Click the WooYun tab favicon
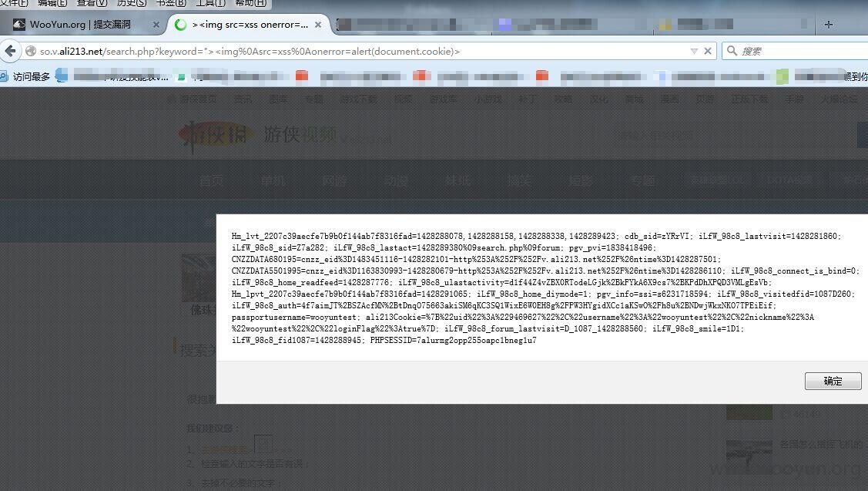Viewport: 868px width, 491px height. 19,25
